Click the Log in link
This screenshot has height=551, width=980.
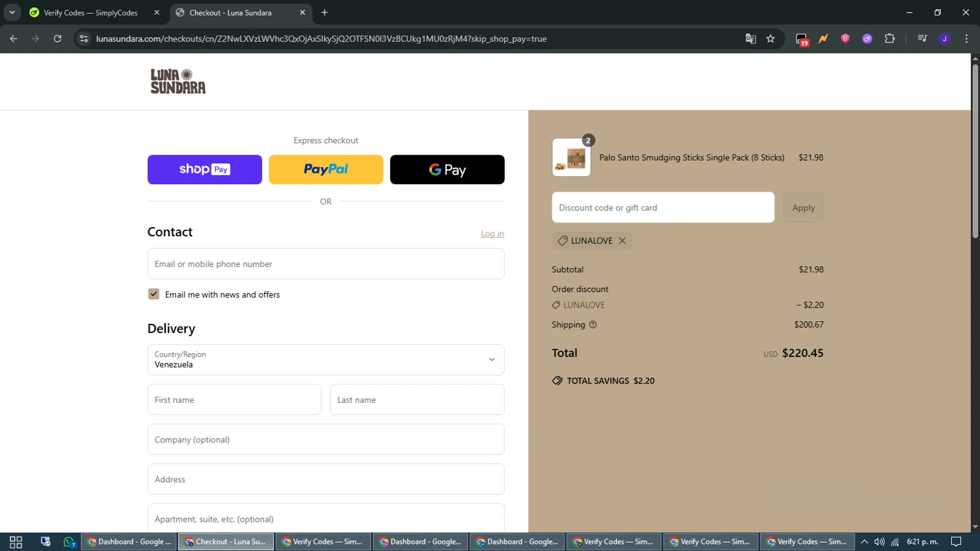click(493, 233)
